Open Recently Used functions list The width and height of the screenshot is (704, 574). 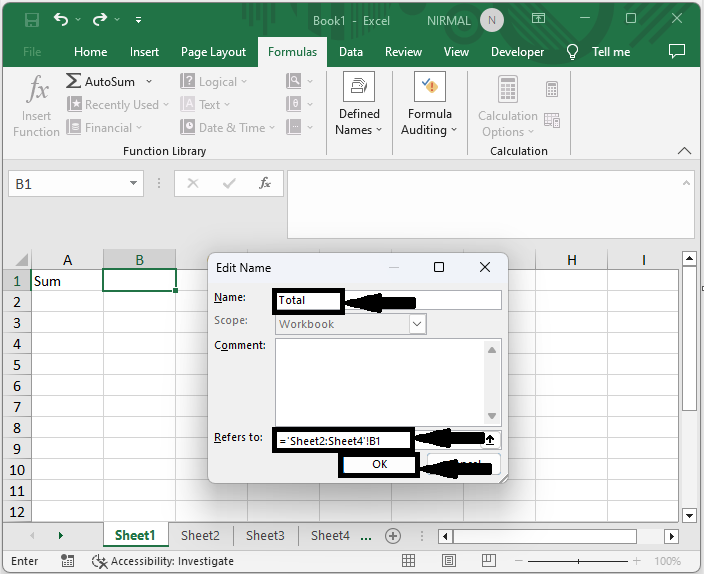pos(118,105)
